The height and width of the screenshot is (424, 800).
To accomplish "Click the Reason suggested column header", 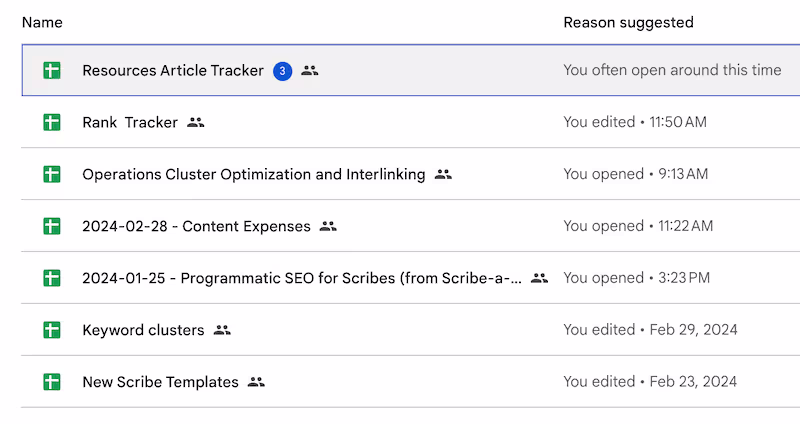I will [629, 22].
